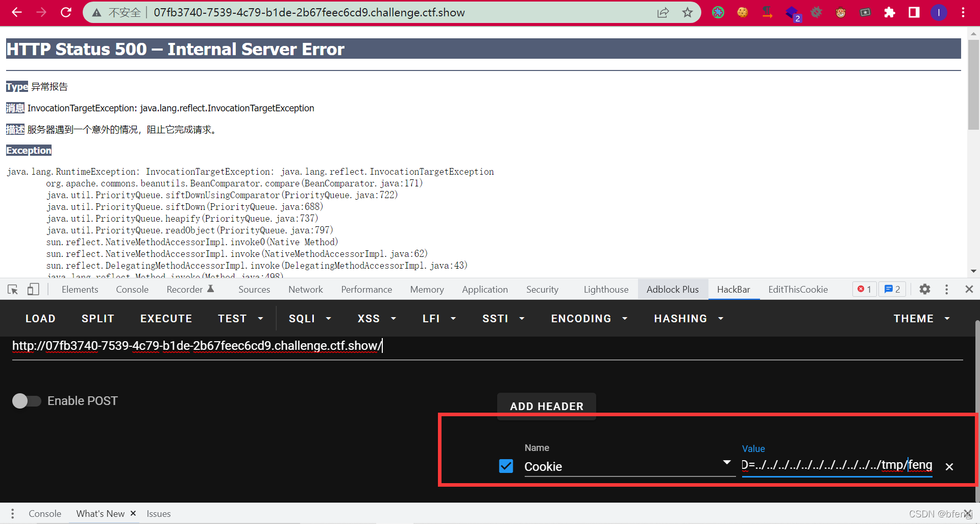Screen dimensions: 980x524
Task: Toggle the Enable POST switch
Action: tap(27, 401)
